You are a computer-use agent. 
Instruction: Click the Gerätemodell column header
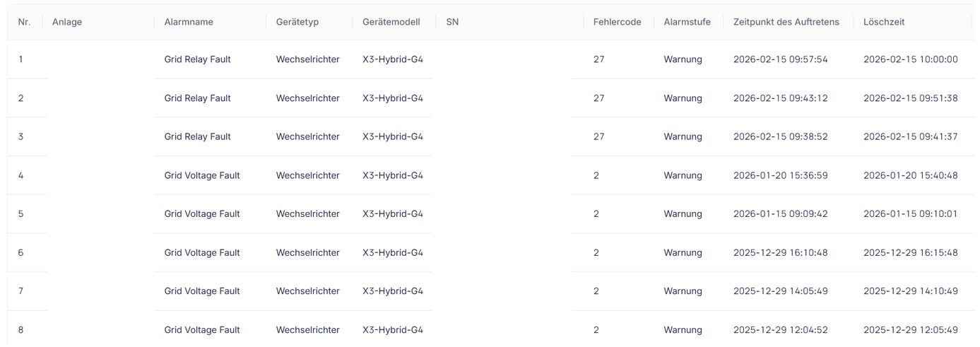click(x=391, y=22)
